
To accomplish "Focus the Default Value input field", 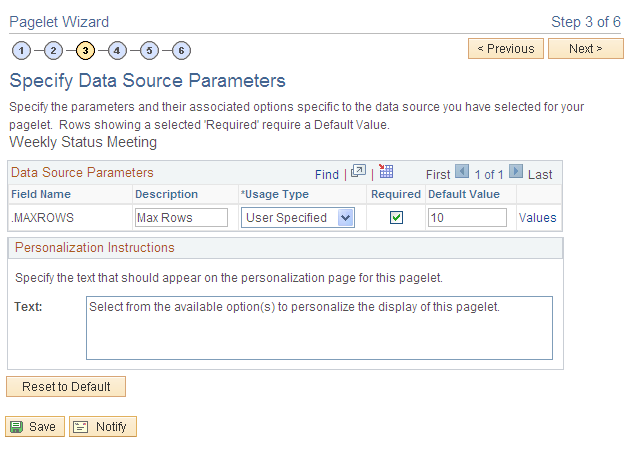I will 467,218.
